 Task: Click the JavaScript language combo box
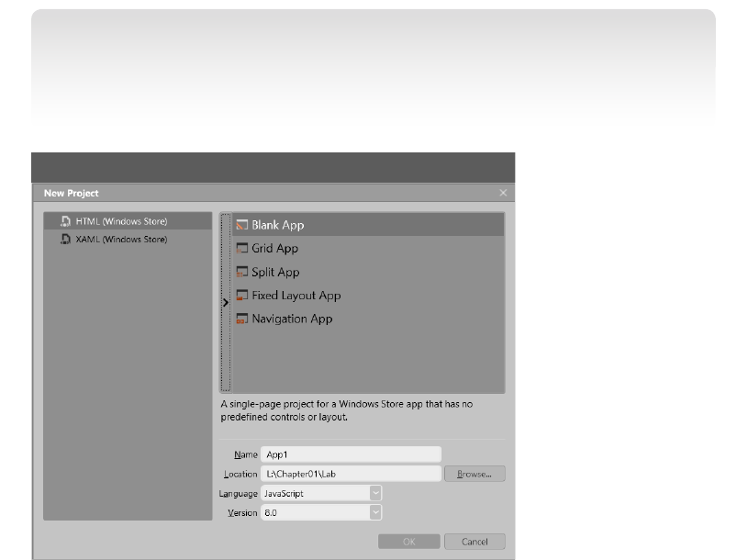click(321, 493)
